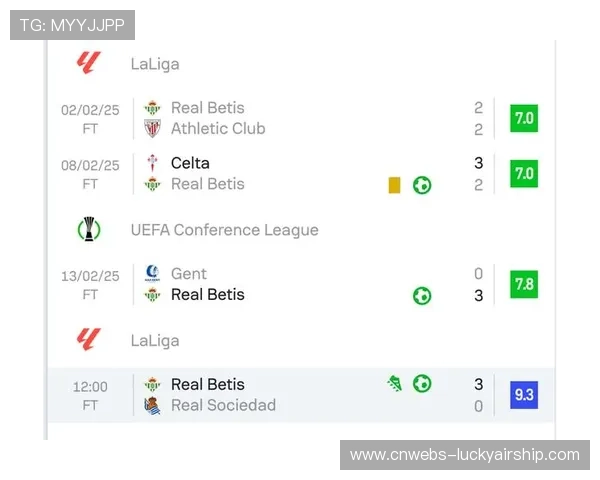Click 7.0 rating for Athletic Club match
The height and width of the screenshot is (480, 600).
coord(523,118)
